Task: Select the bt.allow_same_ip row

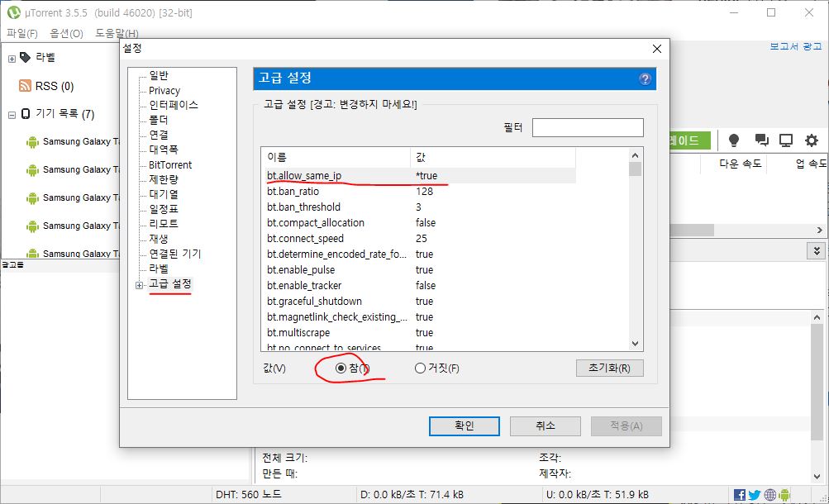Action: 419,175
